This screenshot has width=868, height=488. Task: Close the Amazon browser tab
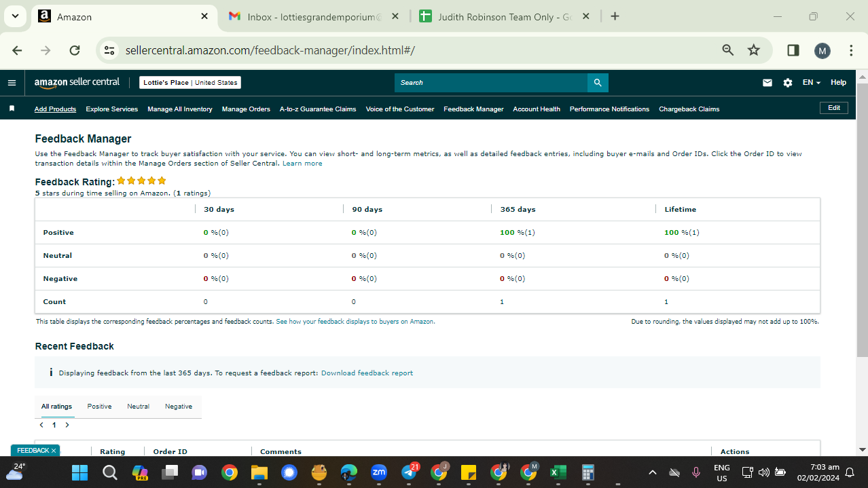tap(204, 16)
